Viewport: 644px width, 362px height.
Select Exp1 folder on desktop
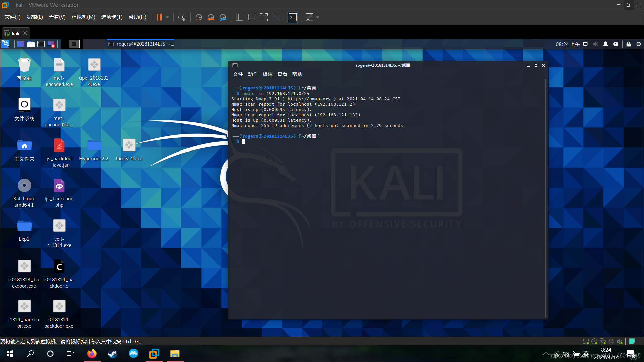(24, 230)
